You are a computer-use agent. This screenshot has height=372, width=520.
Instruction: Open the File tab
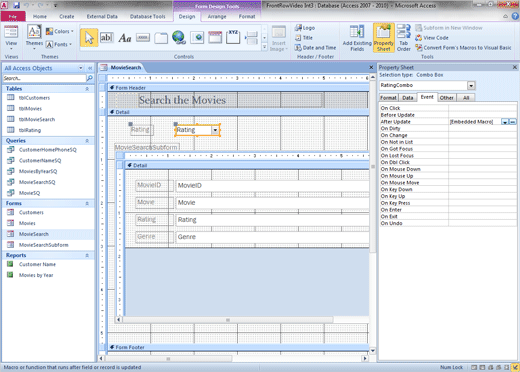[x=13, y=16]
